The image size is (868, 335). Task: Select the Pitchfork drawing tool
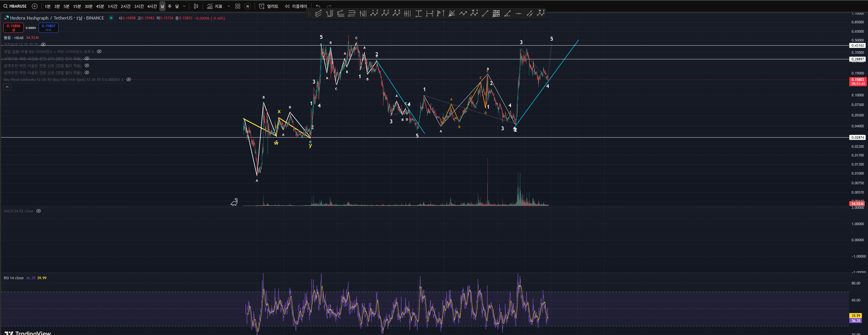(x=330, y=13)
